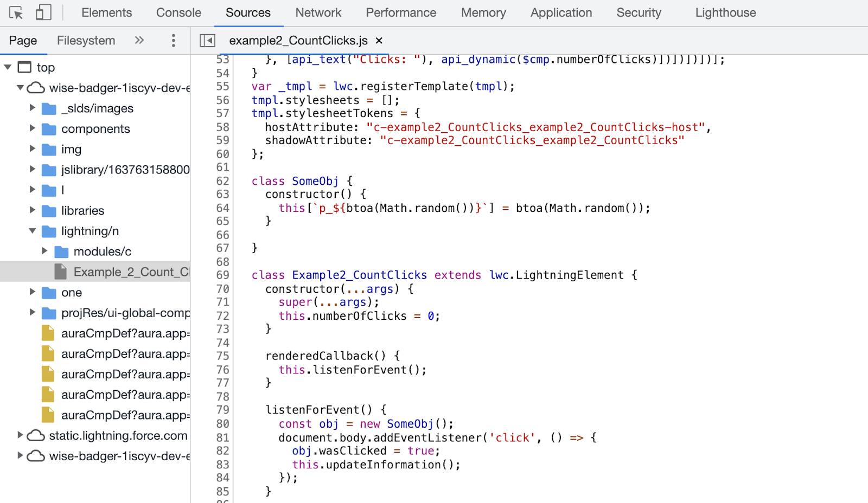This screenshot has width=868, height=503.
Task: Switch to the Console tab
Action: [x=178, y=12]
